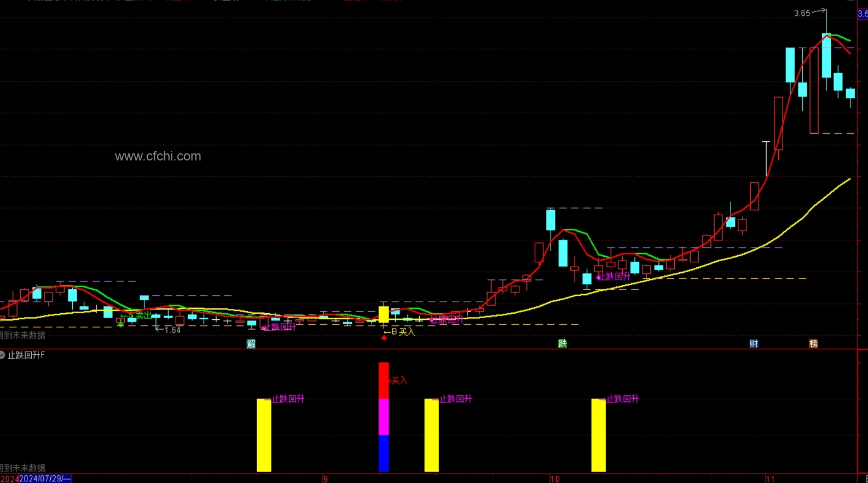
Task: Click the 3.65 high price label
Action: pos(802,13)
